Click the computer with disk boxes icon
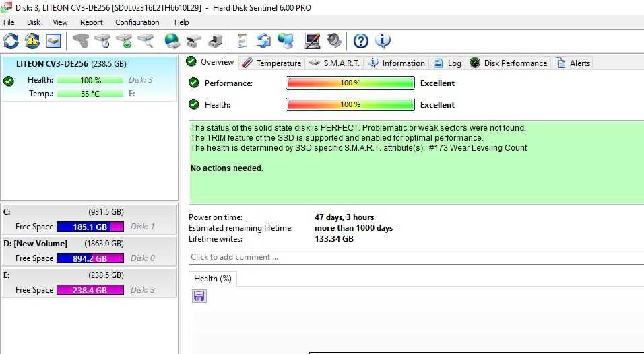This screenshot has height=354, width=644. click(x=215, y=41)
